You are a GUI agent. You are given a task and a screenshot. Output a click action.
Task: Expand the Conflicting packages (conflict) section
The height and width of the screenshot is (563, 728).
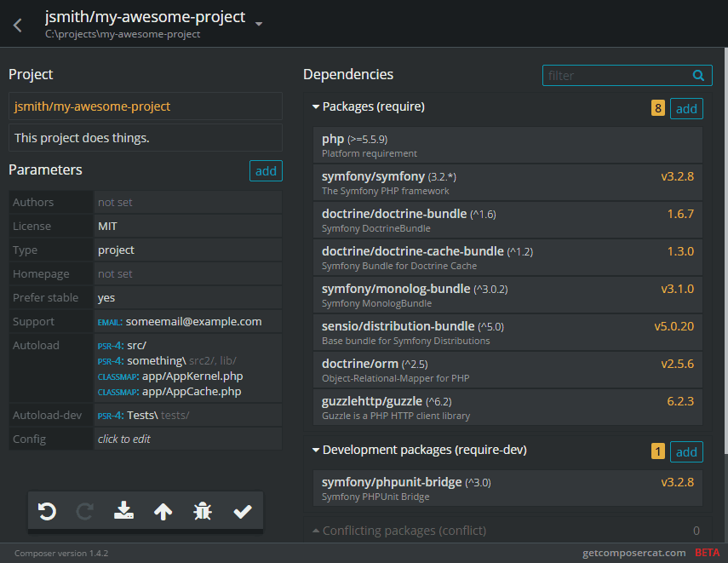[x=317, y=530]
